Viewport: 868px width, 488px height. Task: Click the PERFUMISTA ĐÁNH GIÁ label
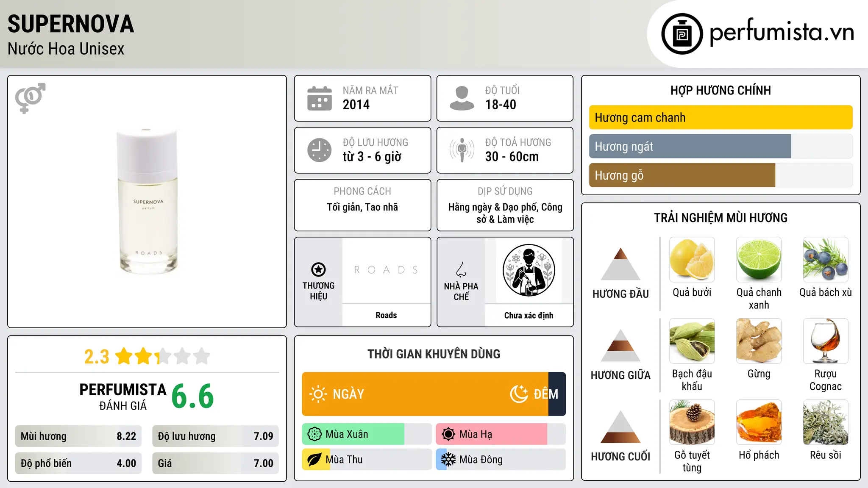click(x=123, y=396)
